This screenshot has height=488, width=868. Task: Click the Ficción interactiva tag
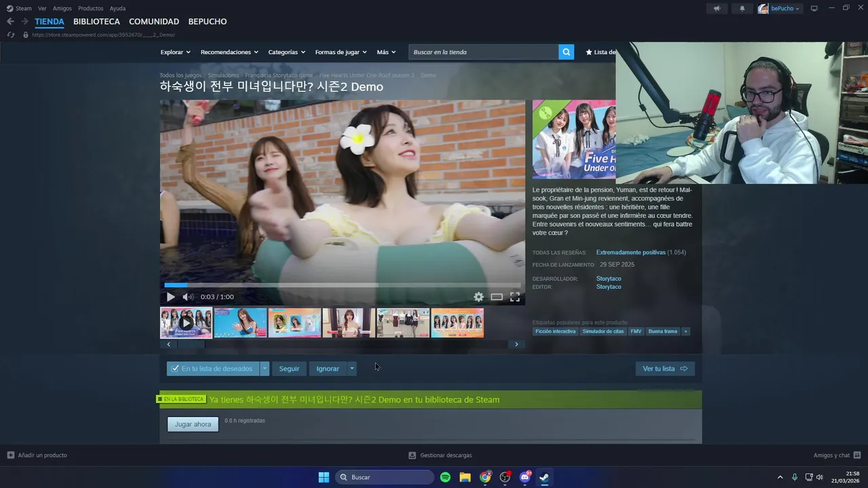tap(555, 331)
